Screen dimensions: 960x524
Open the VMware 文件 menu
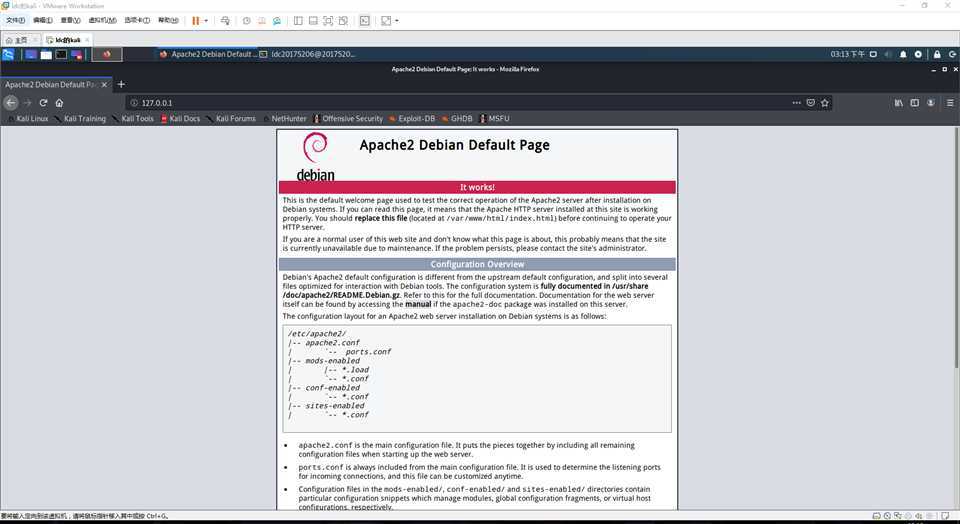tap(15, 20)
